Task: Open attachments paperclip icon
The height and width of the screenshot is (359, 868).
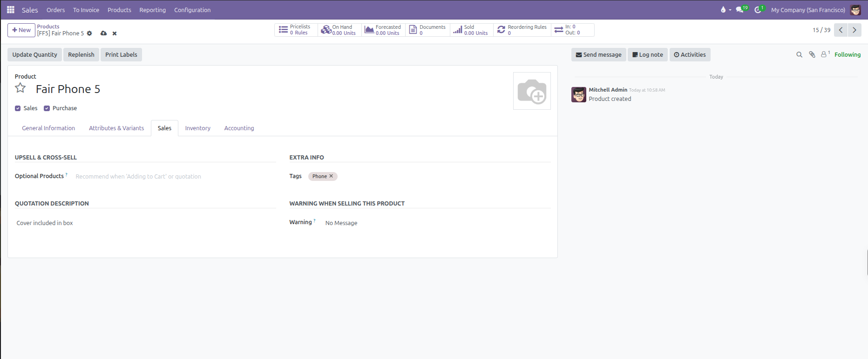Action: tap(812, 55)
